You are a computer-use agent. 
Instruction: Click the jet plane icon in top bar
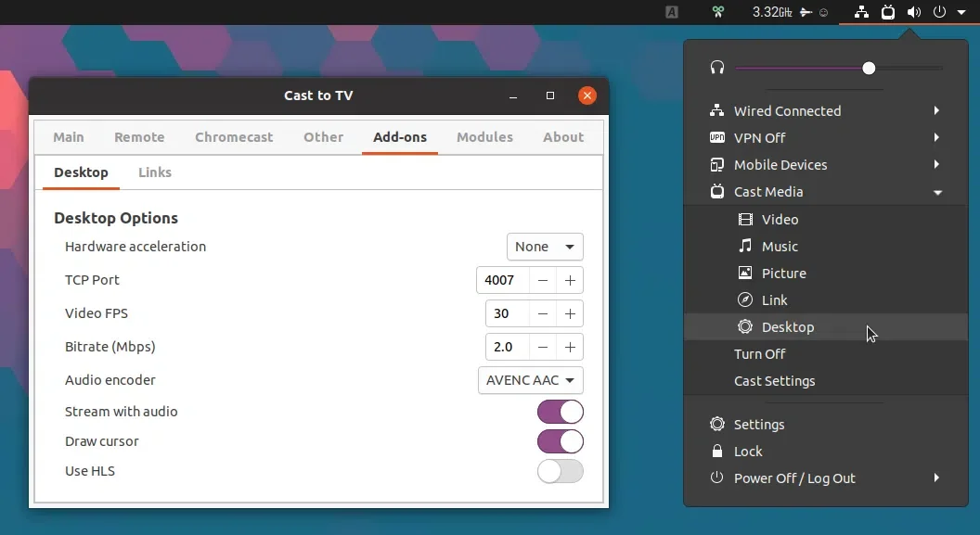click(x=806, y=12)
